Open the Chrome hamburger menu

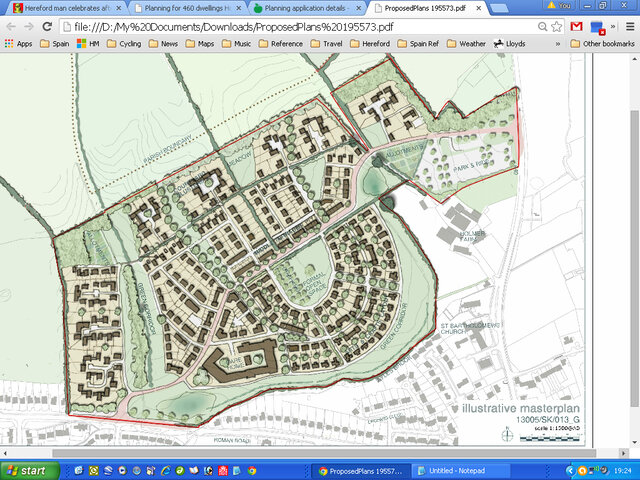point(629,26)
